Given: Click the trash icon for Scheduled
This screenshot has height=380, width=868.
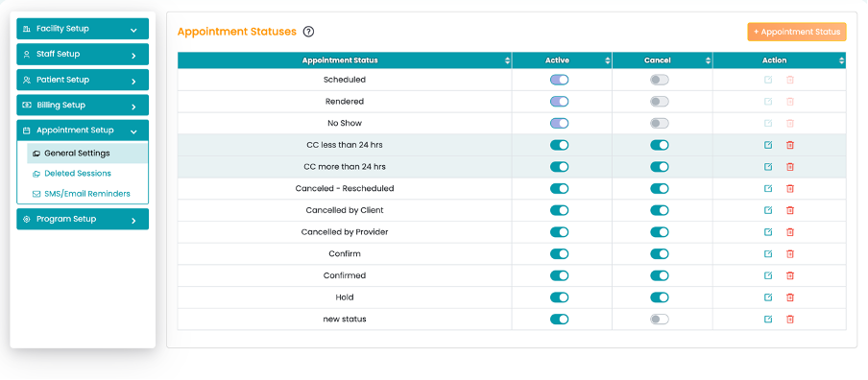Looking at the screenshot, I should click(x=790, y=80).
